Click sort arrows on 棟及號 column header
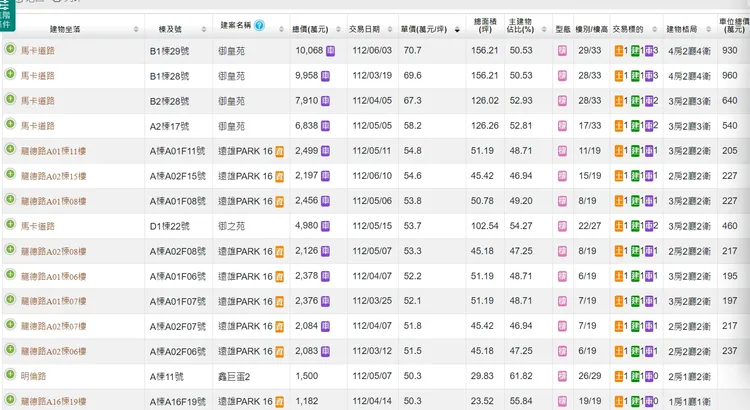The height and width of the screenshot is (410, 750). coord(204,30)
